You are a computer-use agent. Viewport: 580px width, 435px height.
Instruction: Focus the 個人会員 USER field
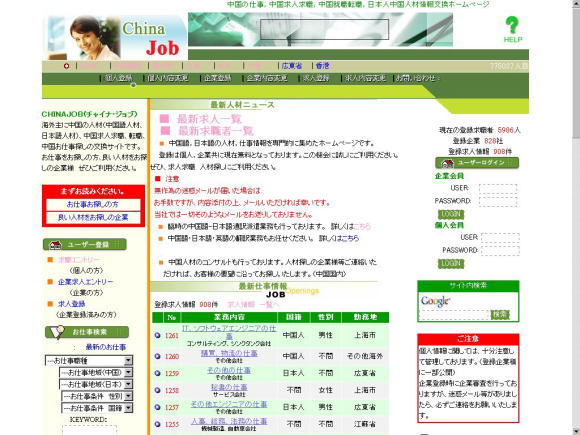(500, 237)
